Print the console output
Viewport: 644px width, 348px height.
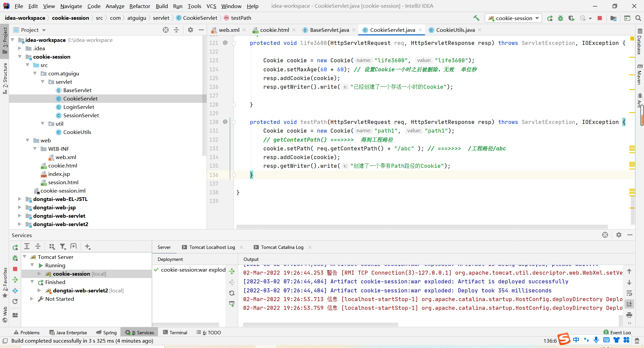point(629,315)
